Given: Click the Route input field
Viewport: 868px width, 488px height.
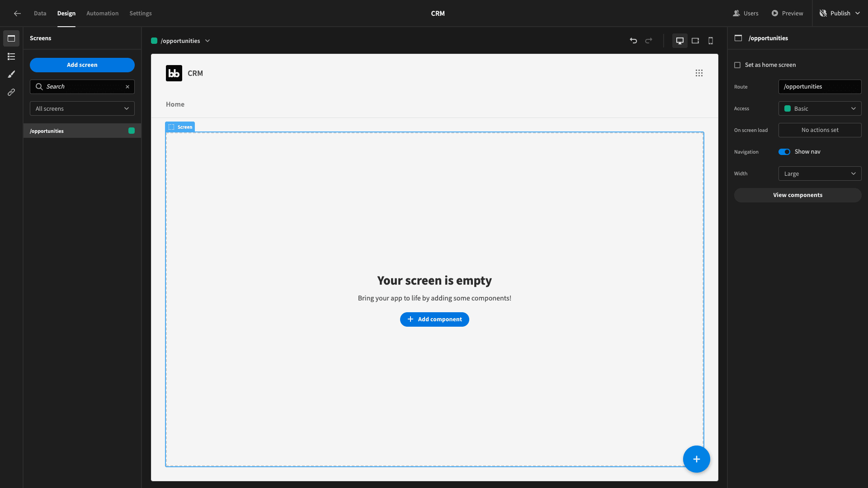Looking at the screenshot, I should [820, 87].
